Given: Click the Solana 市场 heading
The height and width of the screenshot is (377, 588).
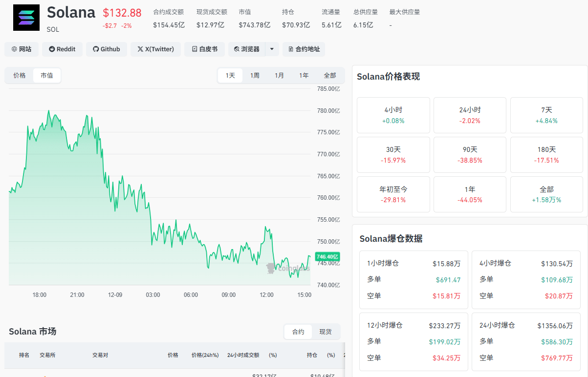Looking at the screenshot, I should click(x=32, y=332).
